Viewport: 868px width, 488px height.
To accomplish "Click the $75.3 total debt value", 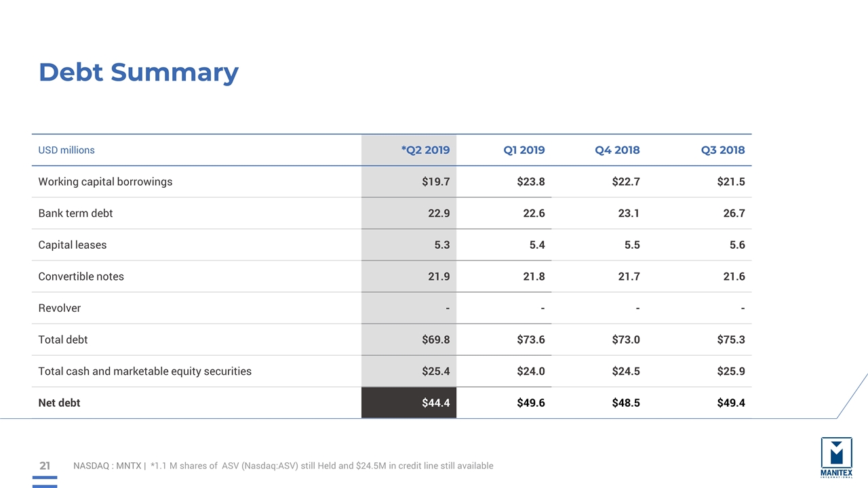I will pyautogui.click(x=731, y=340).
